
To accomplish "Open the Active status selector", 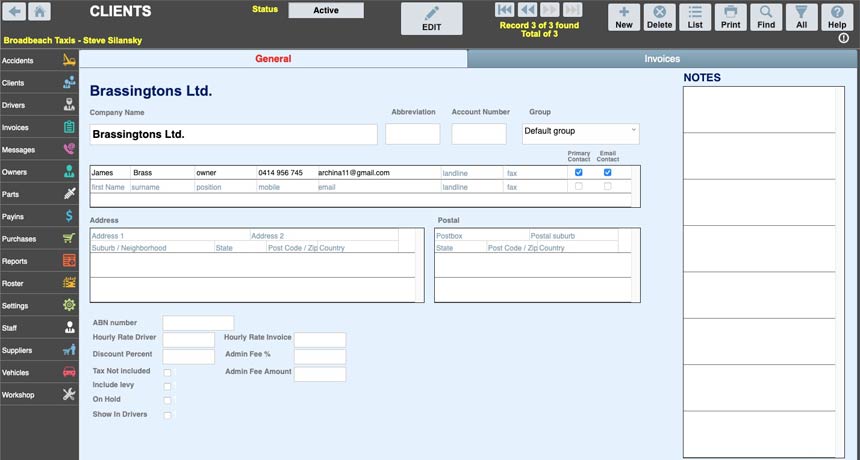I will click(326, 10).
